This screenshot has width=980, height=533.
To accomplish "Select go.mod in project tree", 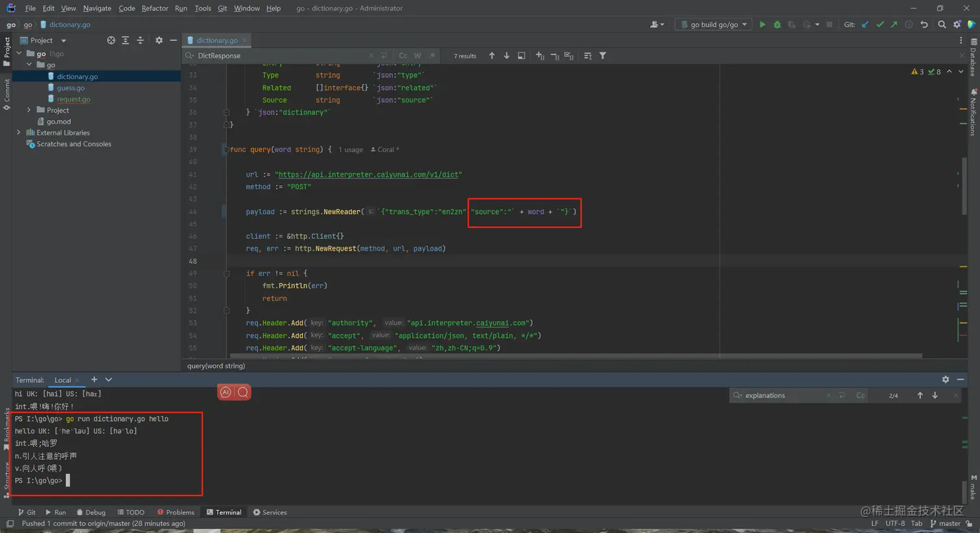I will point(58,122).
